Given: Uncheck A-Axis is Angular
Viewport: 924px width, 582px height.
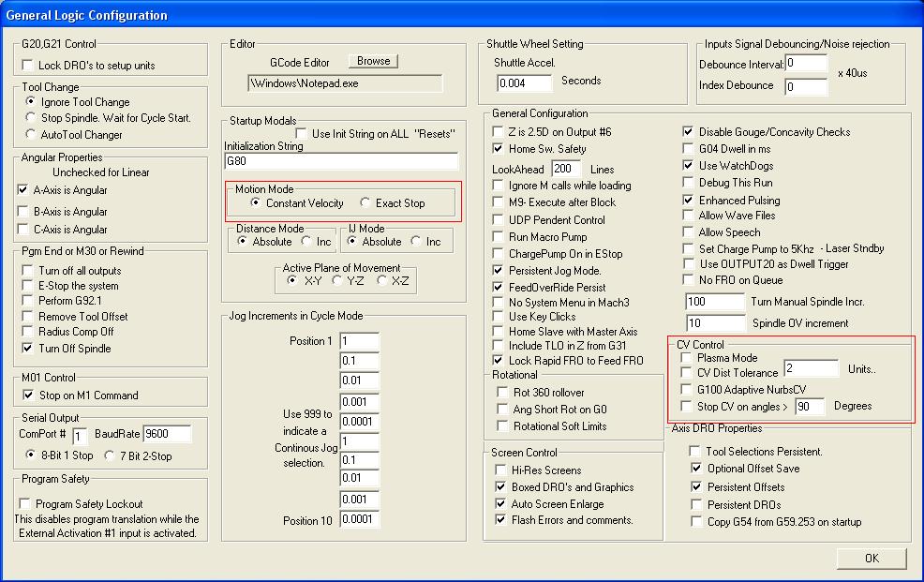Looking at the screenshot, I should pyautogui.click(x=23, y=189).
